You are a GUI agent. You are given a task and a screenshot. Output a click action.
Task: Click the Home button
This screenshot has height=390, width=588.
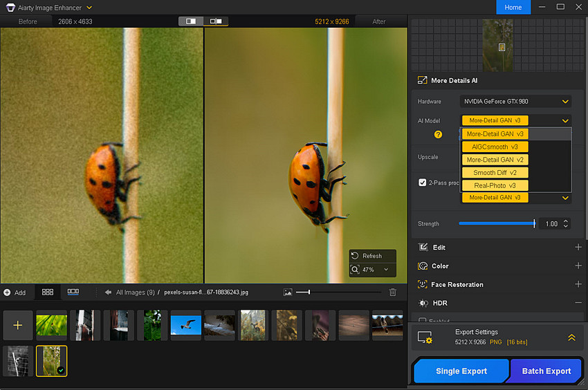(513, 7)
